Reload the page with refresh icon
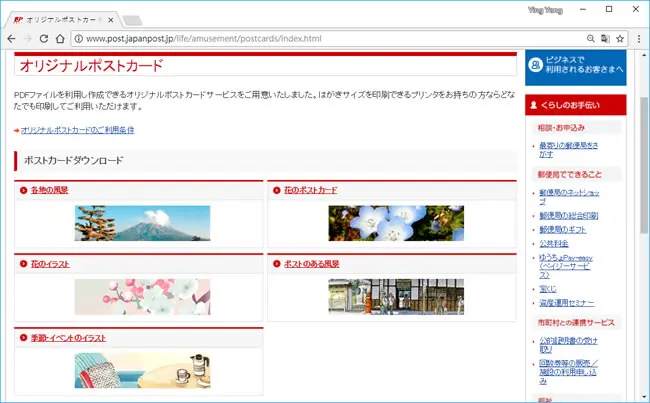650x403 pixels. (44, 39)
